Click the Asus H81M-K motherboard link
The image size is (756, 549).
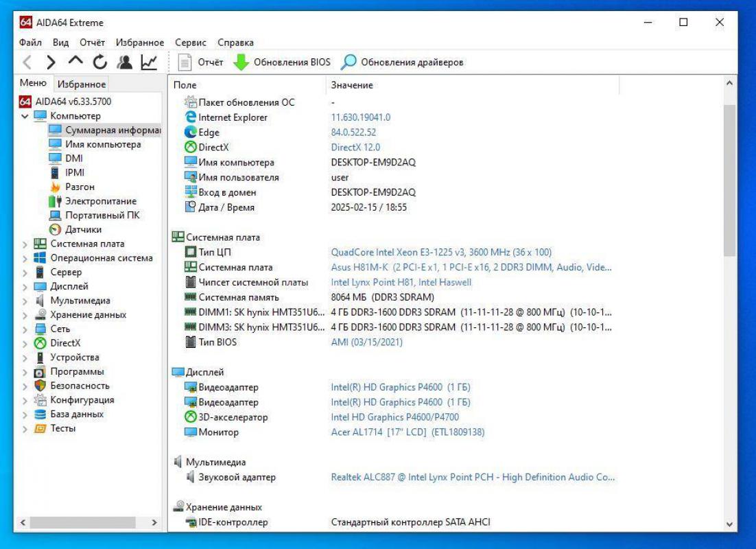(384, 267)
